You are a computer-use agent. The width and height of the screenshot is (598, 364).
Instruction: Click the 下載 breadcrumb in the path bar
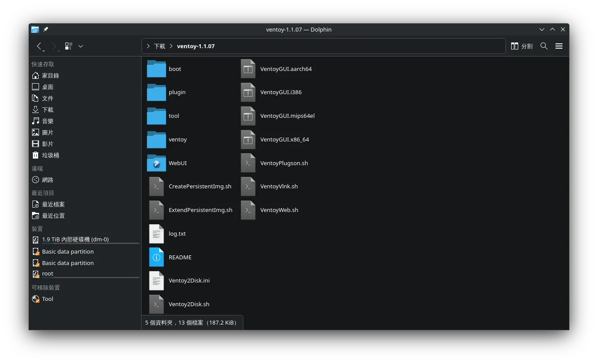point(160,46)
